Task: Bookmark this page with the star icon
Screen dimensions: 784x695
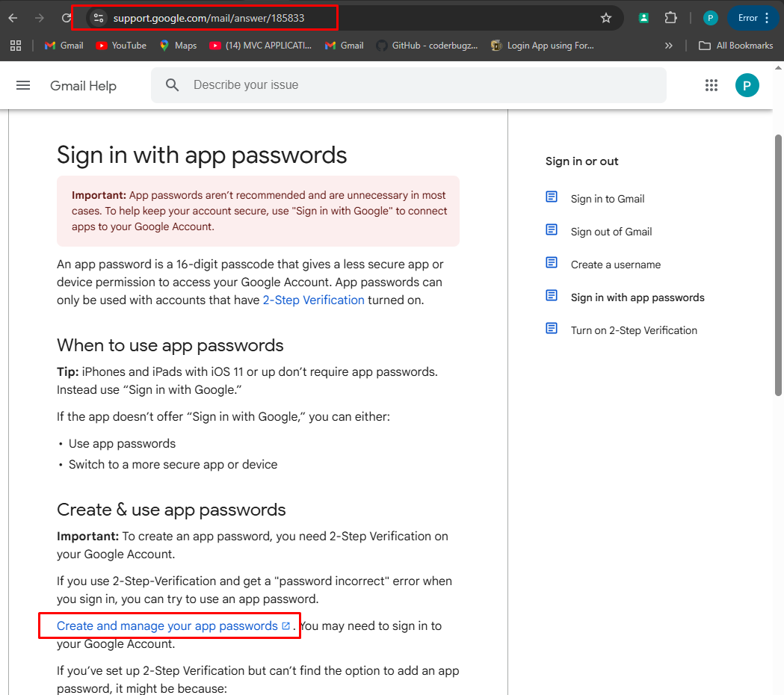Action: click(x=606, y=18)
